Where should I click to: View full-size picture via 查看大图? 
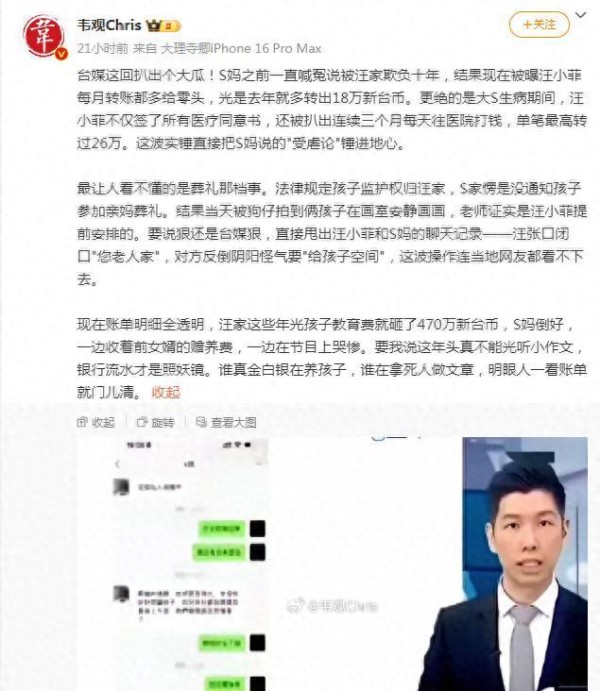[233, 423]
